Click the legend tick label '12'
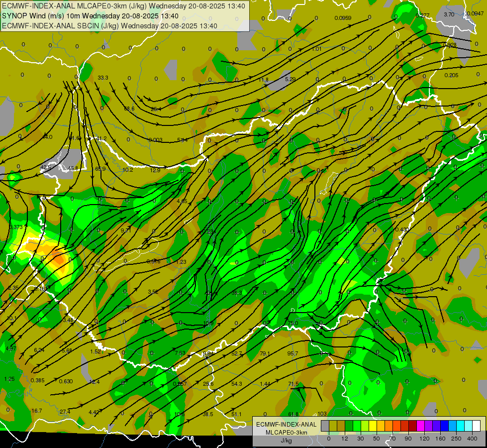The image size is (487, 448). 344,439
